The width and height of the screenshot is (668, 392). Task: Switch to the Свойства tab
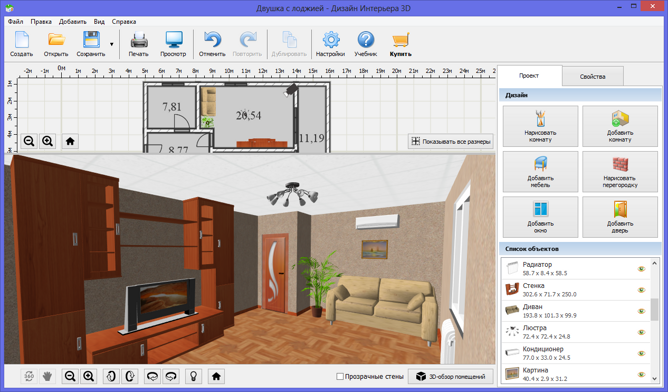point(593,76)
